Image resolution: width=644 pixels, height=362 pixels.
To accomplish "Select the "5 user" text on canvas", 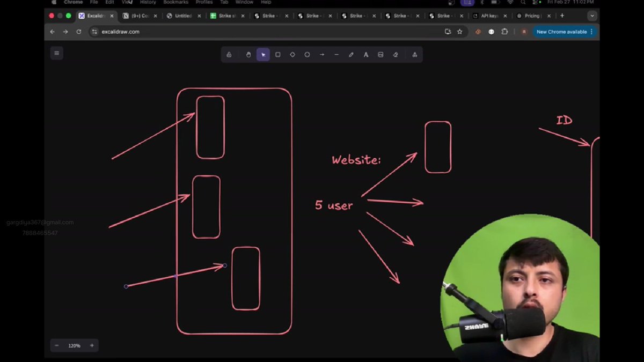I will pos(334,205).
